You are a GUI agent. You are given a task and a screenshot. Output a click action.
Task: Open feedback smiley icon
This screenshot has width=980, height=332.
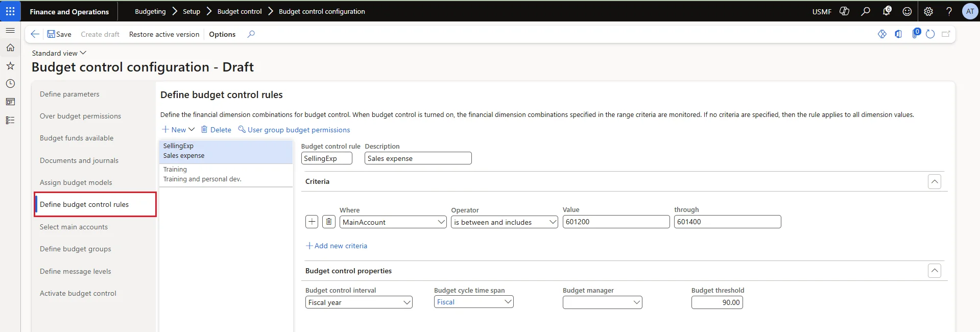click(x=907, y=11)
